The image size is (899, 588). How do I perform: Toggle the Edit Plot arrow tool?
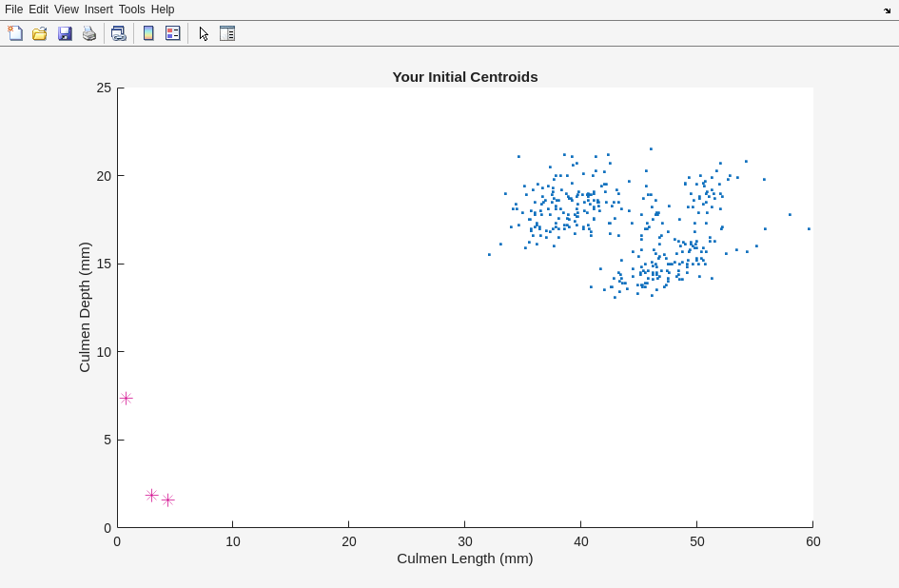point(204,33)
